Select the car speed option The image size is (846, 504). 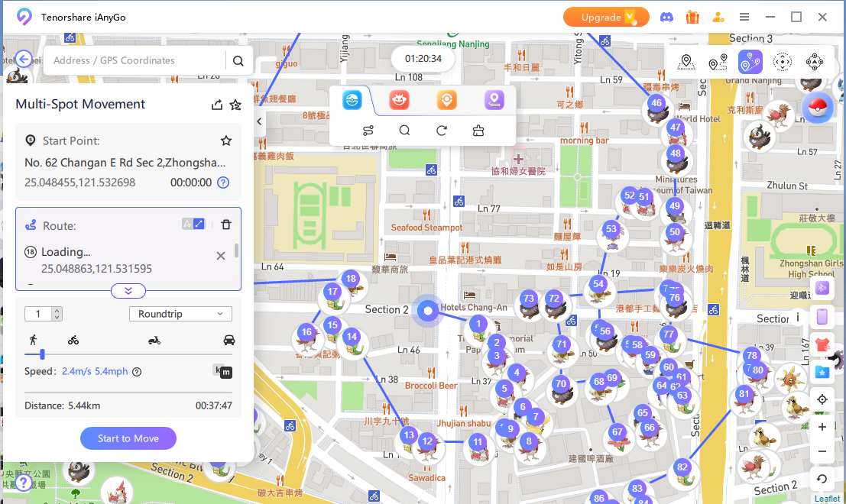coord(229,340)
